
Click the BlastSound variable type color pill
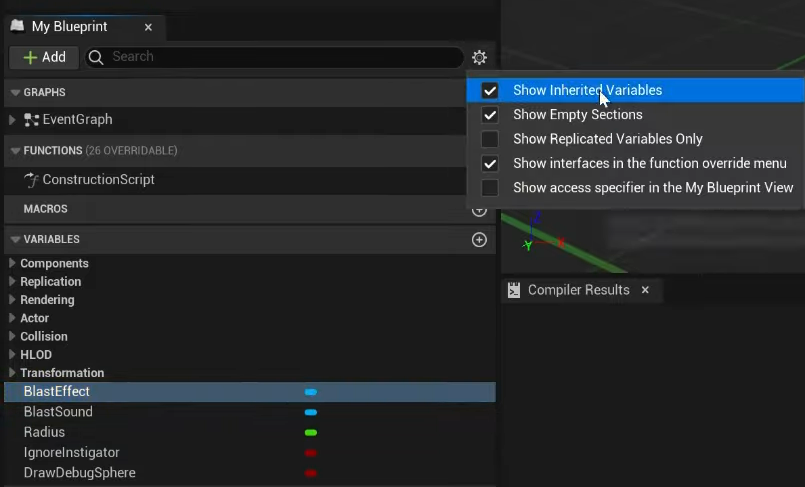coord(311,412)
